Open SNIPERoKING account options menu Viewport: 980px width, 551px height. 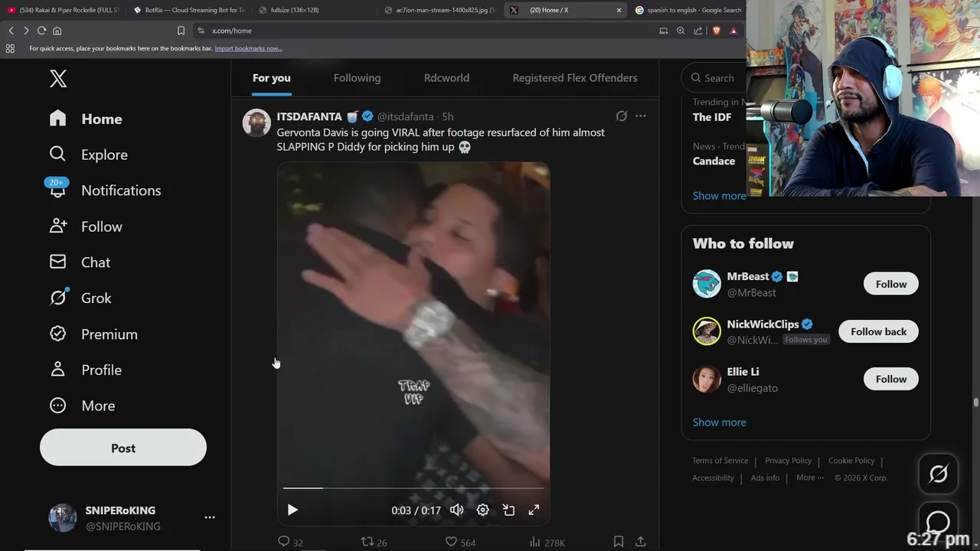click(210, 518)
